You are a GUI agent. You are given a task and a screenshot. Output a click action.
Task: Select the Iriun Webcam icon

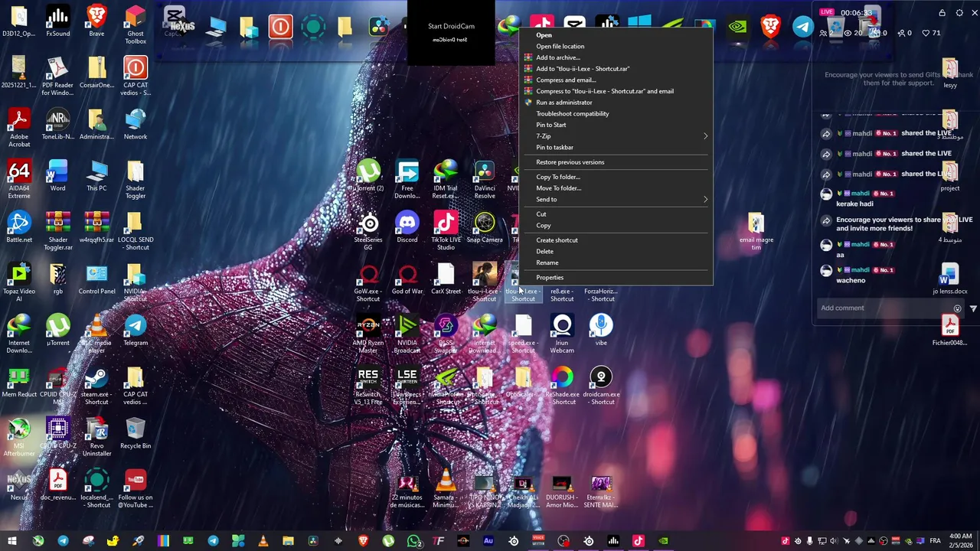pyautogui.click(x=562, y=333)
